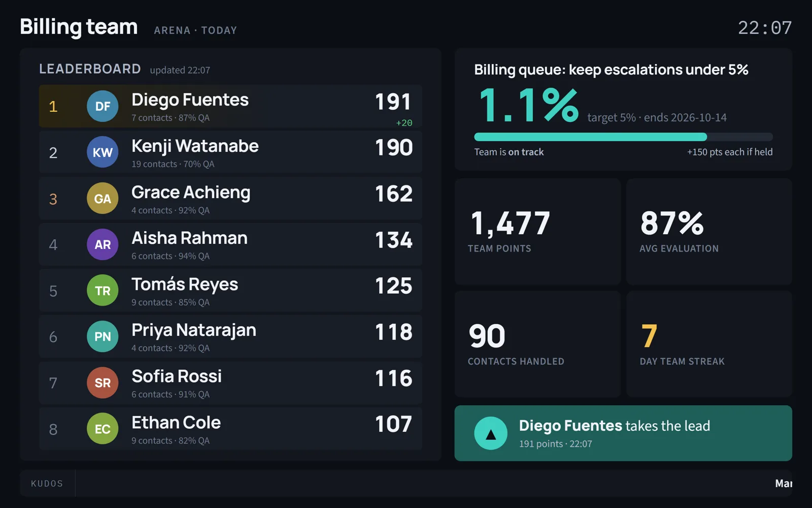Screen dimensions: 812x508
Task: Select the Avg Evaluation 87% card
Action: click(x=709, y=231)
